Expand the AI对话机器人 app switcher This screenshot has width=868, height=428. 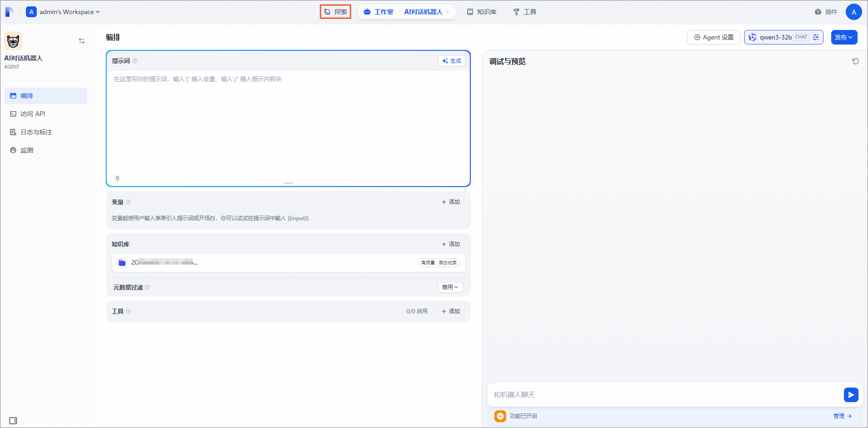pos(427,12)
